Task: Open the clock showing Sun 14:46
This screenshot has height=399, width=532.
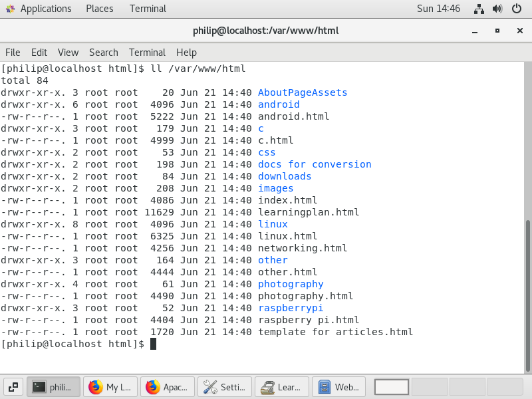Action: pyautogui.click(x=438, y=9)
